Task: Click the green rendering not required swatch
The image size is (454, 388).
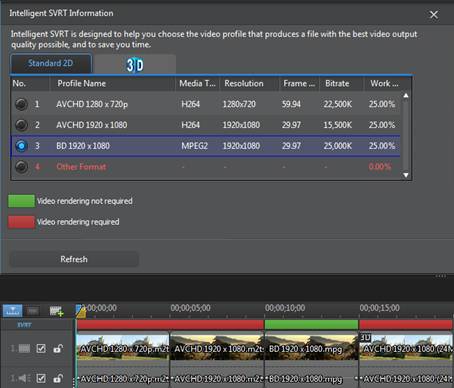Action: pyautogui.click(x=21, y=201)
